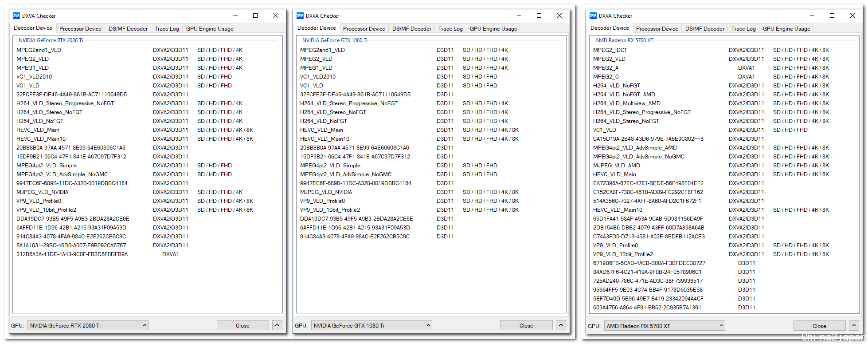868x344 pixels.
Task: Open the GPU dropdown showing NVIDIA GeForce RTX 2080 Ti
Action: point(88,325)
